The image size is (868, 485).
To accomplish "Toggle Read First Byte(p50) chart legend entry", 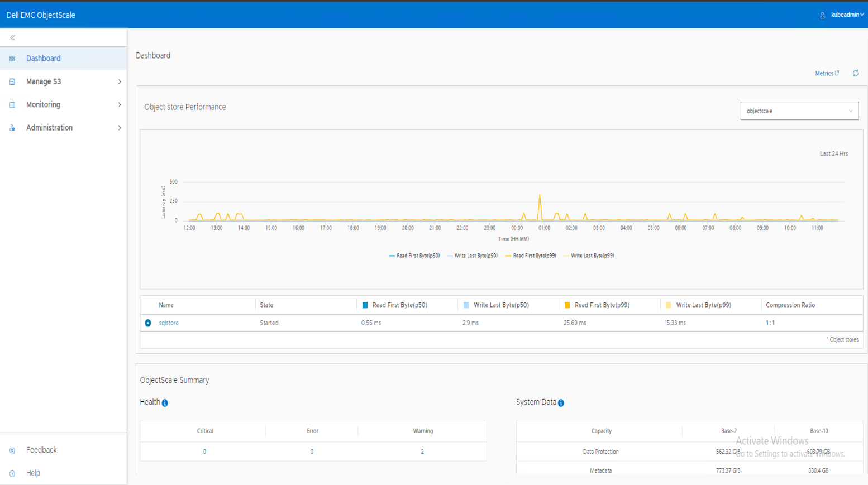I will point(414,256).
